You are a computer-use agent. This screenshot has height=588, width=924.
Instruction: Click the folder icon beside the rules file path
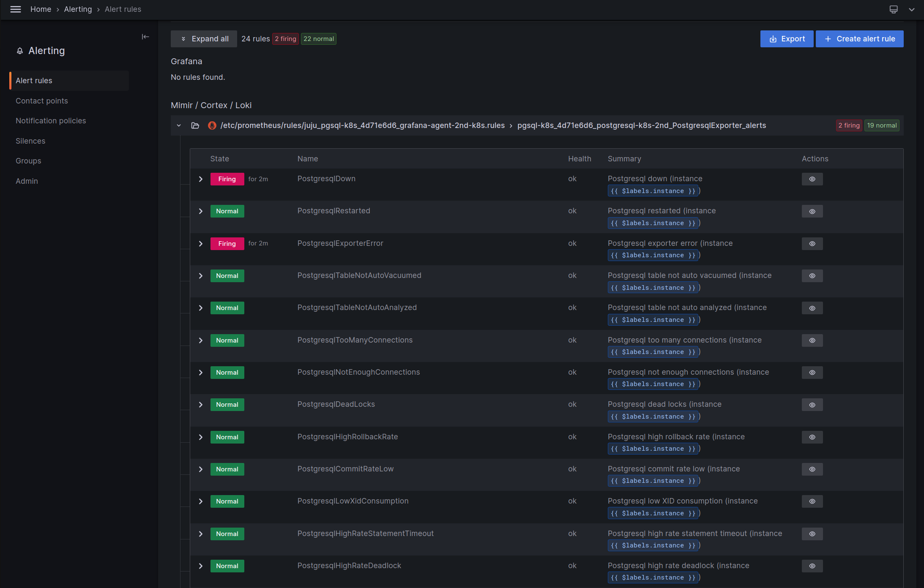(x=195, y=125)
